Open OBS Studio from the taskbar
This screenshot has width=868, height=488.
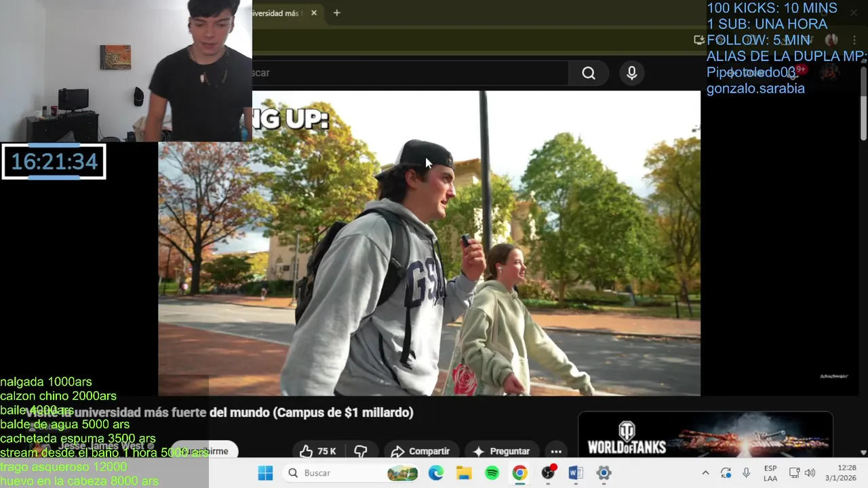tap(548, 473)
